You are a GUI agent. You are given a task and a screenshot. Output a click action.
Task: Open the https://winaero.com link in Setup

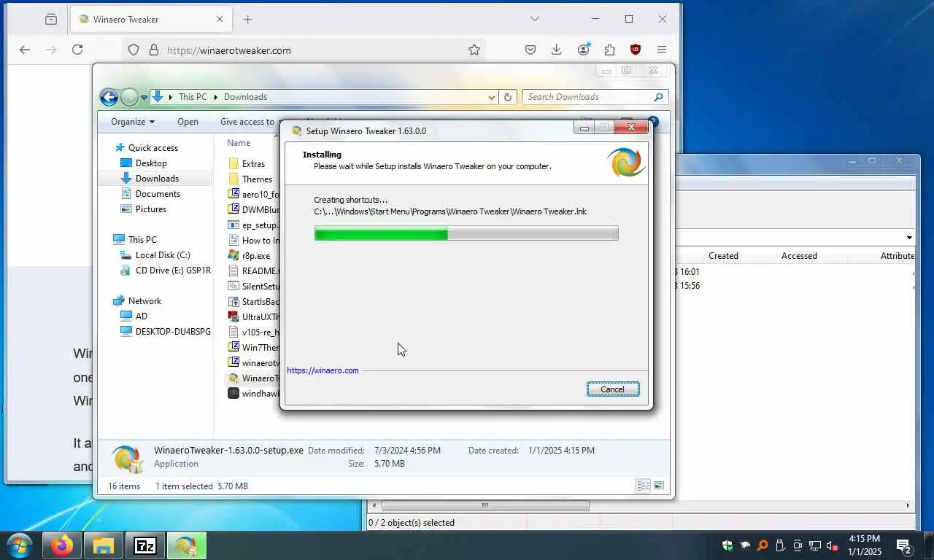coord(323,370)
